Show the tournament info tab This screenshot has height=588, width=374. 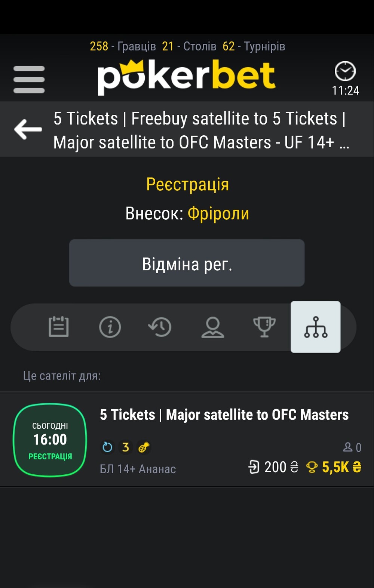[110, 327]
